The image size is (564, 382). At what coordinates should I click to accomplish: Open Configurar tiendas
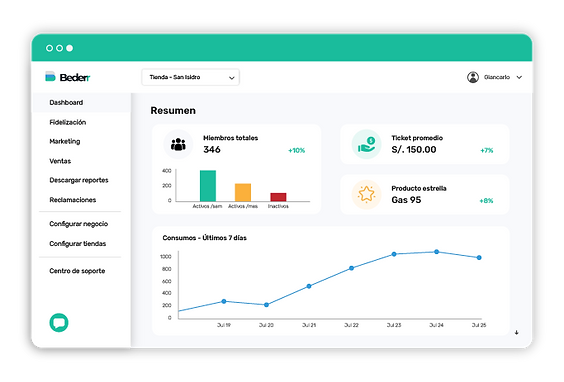click(x=78, y=244)
